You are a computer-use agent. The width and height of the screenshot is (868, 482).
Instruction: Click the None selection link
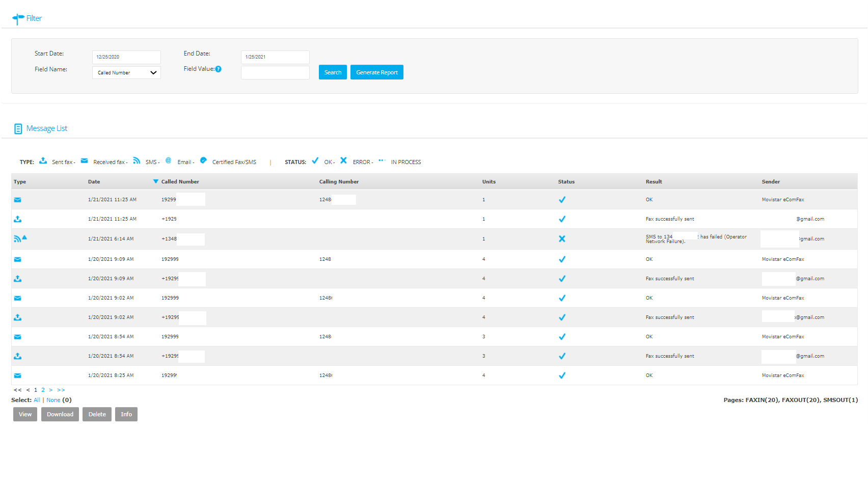53,400
